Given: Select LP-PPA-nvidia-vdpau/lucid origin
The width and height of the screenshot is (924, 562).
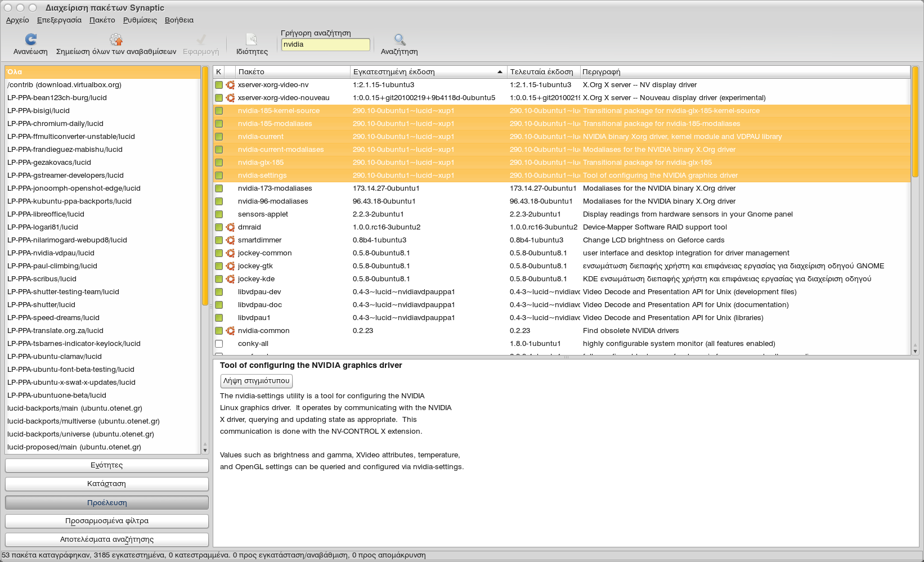Looking at the screenshot, I should [x=102, y=253].
